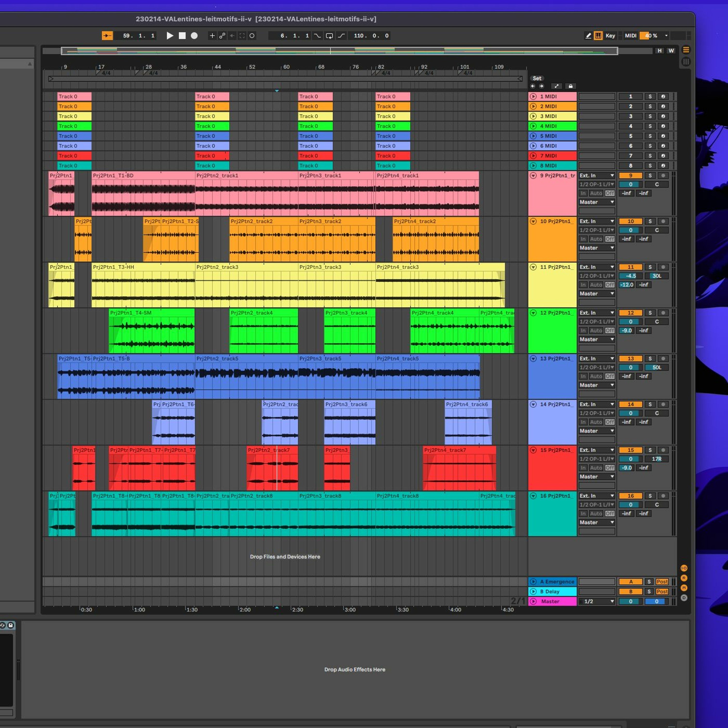Solo track 1 MIDI with S button
Image resolution: width=728 pixels, height=728 pixels.
click(x=650, y=97)
